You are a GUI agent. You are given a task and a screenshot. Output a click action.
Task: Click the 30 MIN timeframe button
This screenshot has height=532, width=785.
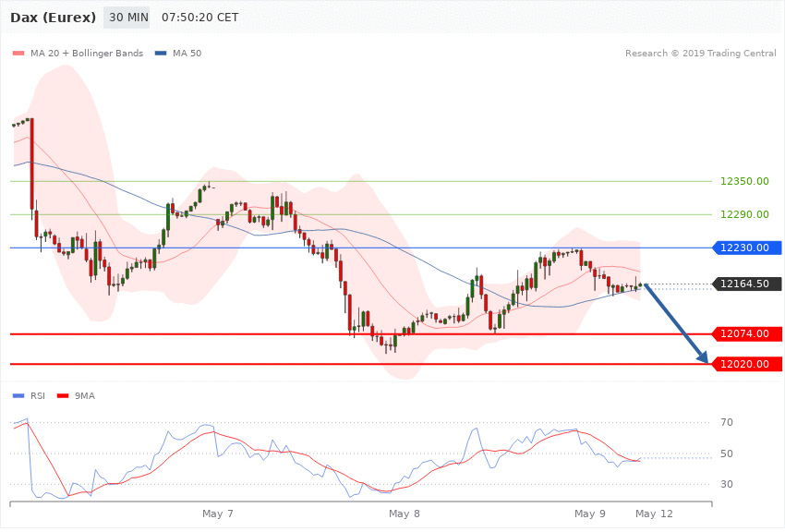(128, 18)
